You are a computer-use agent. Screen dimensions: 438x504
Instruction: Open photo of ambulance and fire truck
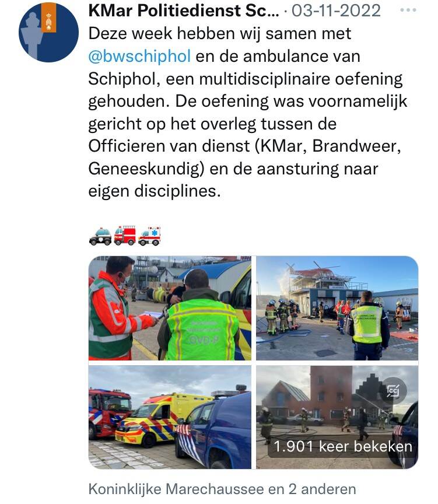(170, 417)
